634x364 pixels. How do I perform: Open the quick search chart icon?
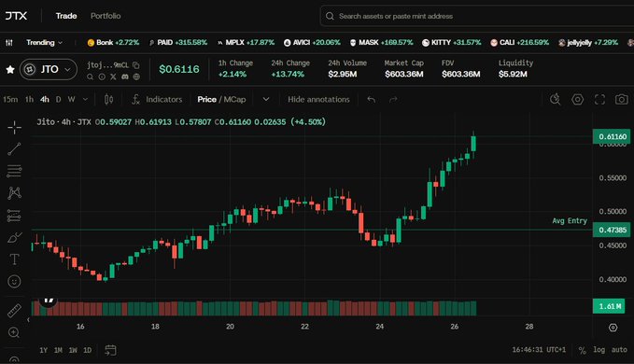556,99
